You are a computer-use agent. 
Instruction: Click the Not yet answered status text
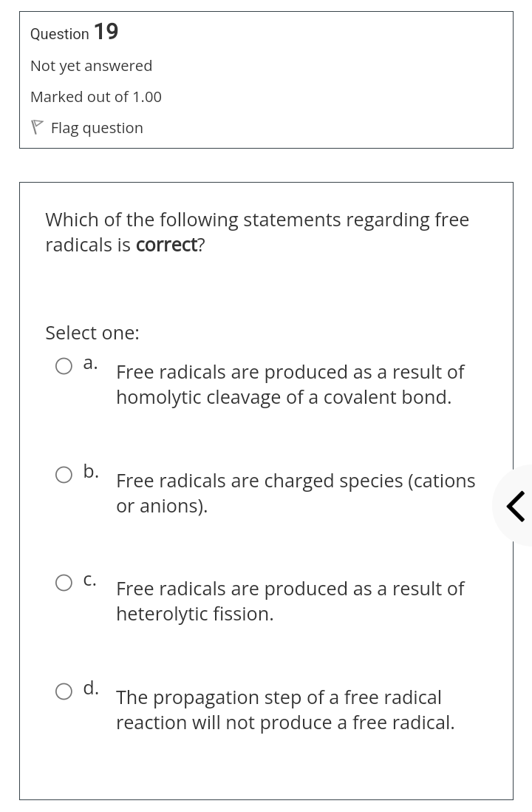click(91, 66)
